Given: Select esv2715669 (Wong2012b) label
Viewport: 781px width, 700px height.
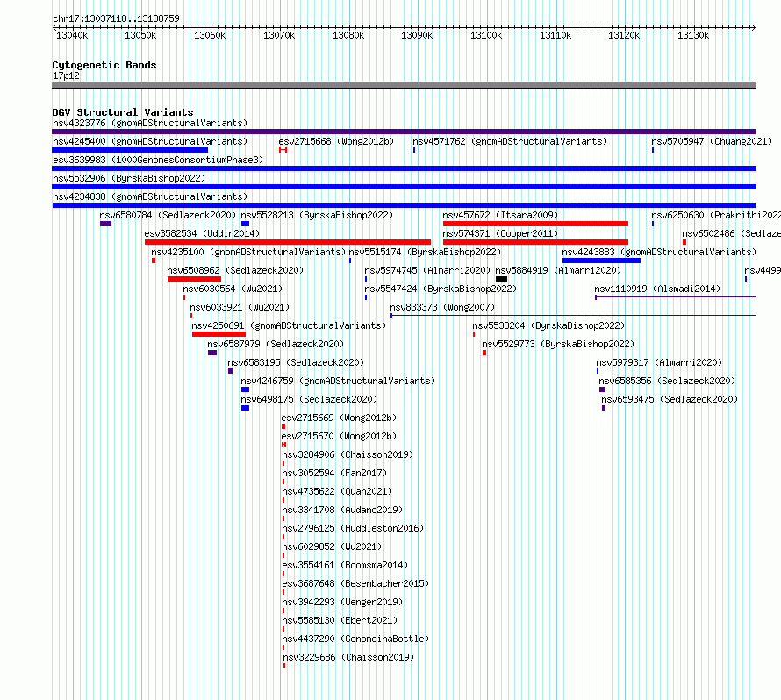Looking at the screenshot, I should click(339, 418).
